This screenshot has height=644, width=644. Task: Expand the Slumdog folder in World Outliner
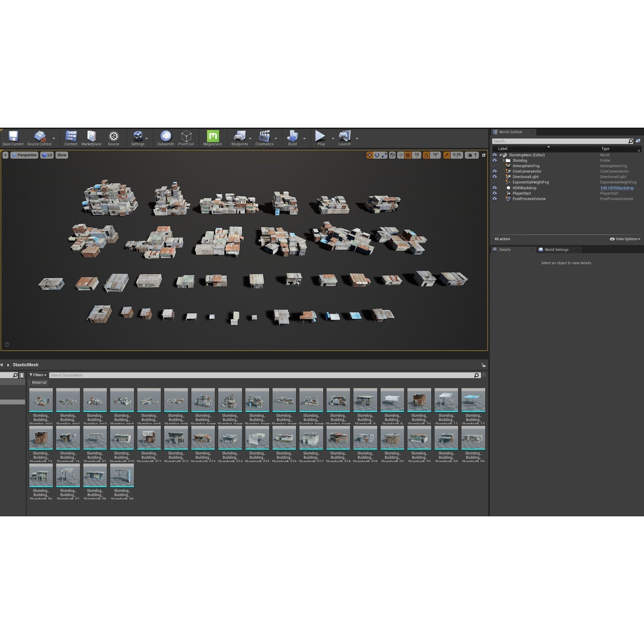coord(504,160)
